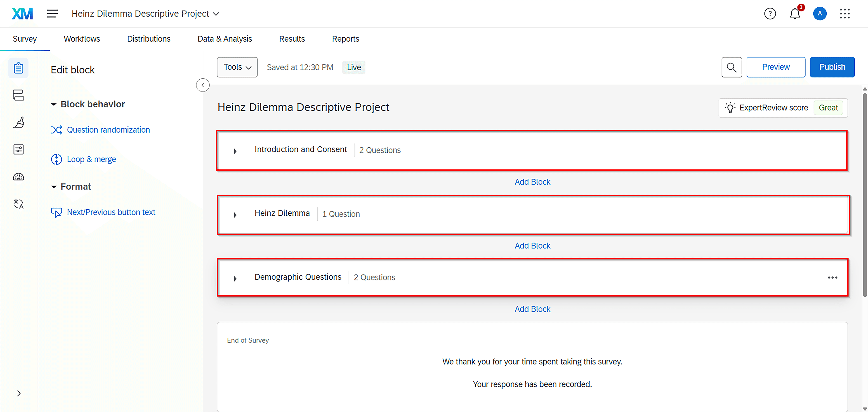The height and width of the screenshot is (412, 868).
Task: Add Block below Introduction and Consent
Action: pos(532,182)
